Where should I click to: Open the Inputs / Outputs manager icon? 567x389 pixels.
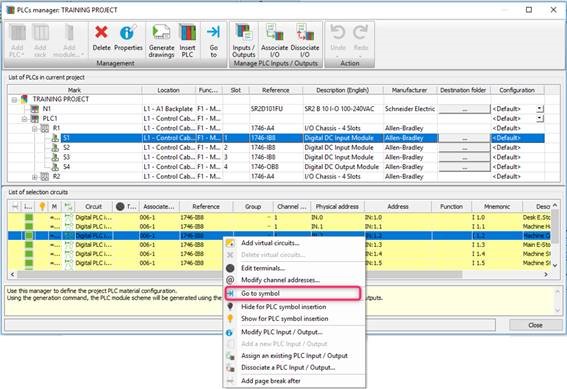click(244, 33)
